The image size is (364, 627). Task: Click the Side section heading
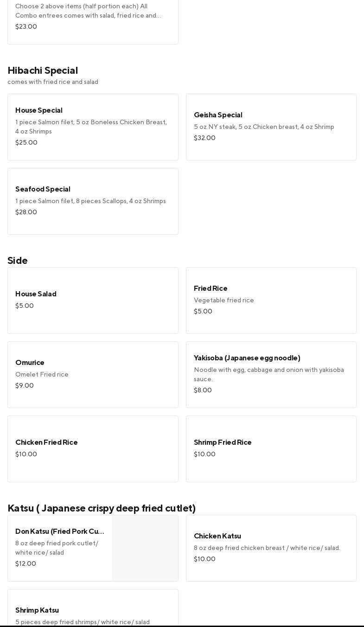(x=18, y=261)
